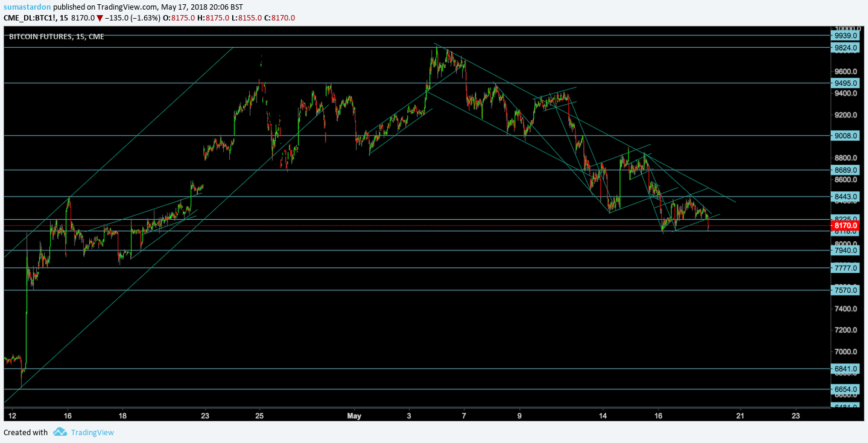Click the 9008.0 price level label
Image resolution: width=868 pixels, height=443 pixels.
(846, 136)
